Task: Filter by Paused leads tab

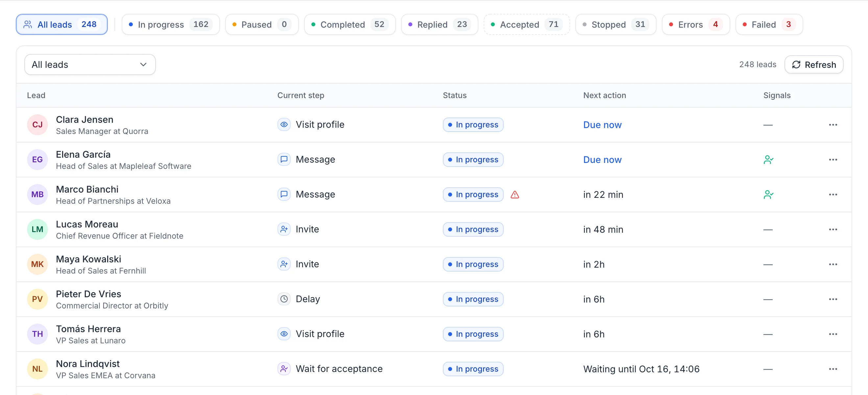Action: [x=262, y=24]
